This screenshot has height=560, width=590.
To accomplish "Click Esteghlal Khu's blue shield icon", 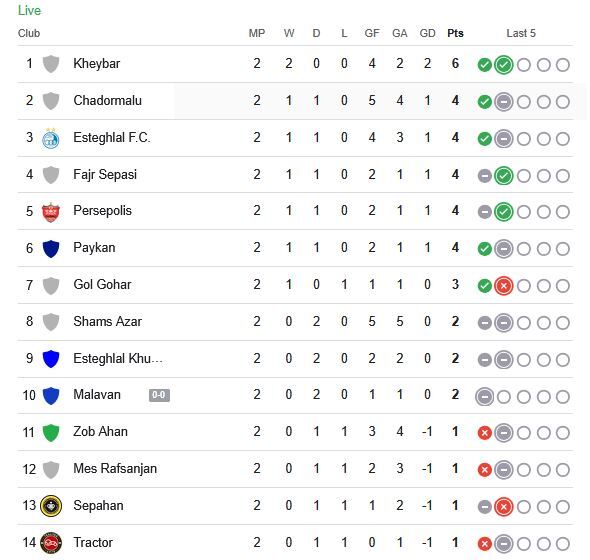I will click(51, 359).
